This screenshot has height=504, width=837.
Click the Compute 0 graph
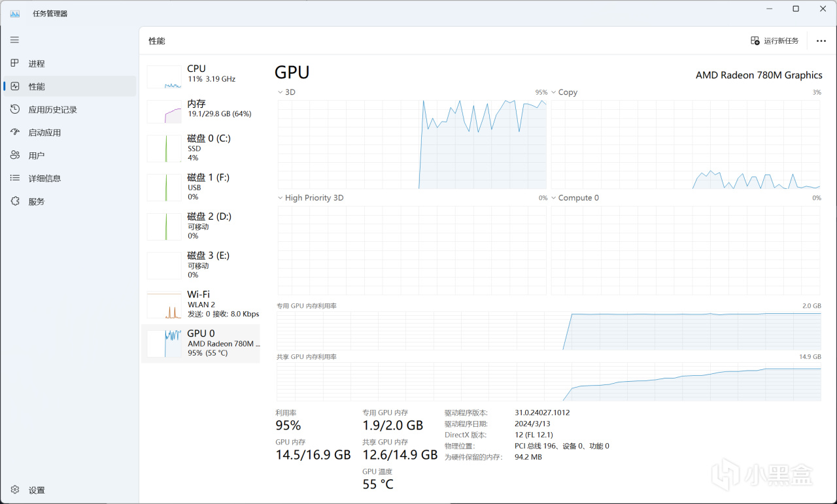point(685,250)
